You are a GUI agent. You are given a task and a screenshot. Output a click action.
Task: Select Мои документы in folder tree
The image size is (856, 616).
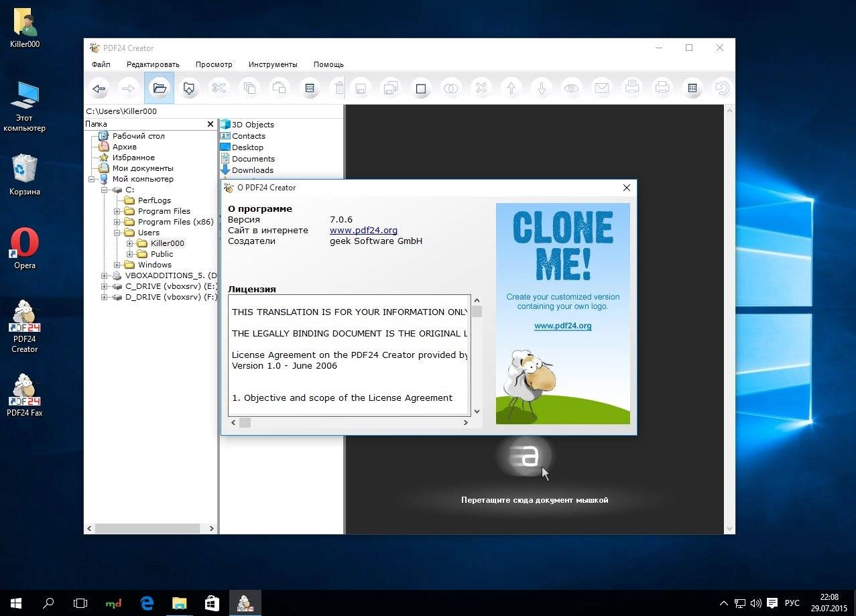coord(143,168)
